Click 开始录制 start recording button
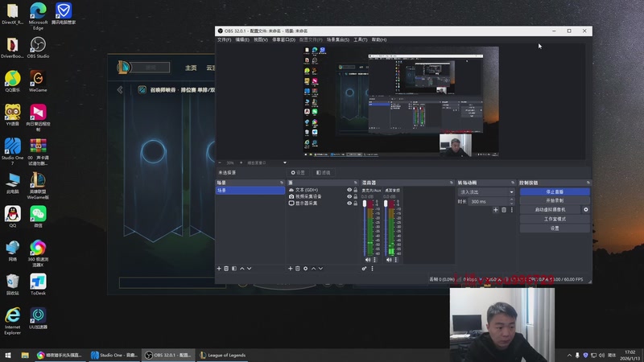 (555, 200)
